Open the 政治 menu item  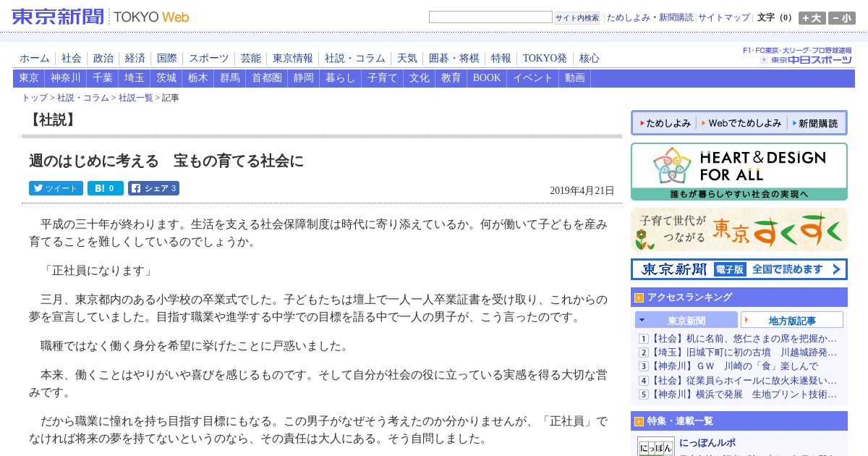tap(103, 59)
